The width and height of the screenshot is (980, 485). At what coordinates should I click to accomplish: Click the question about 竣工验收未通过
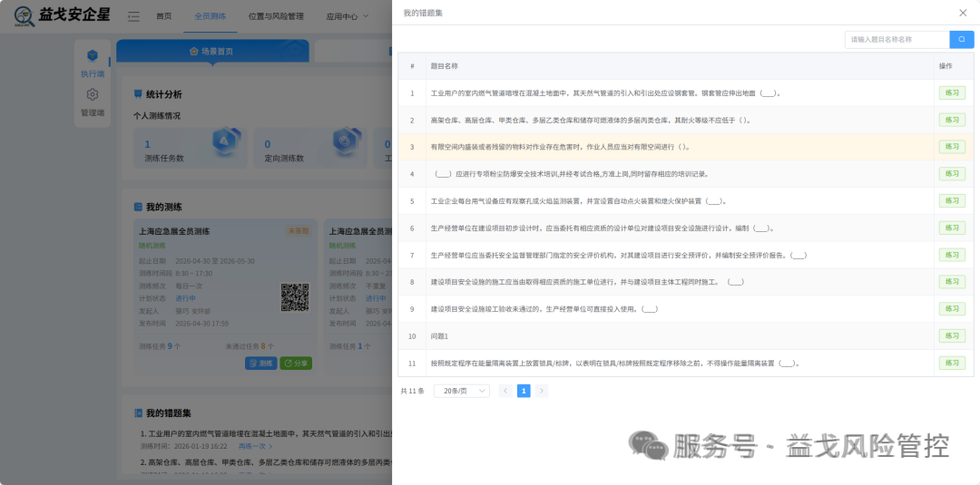click(x=544, y=309)
